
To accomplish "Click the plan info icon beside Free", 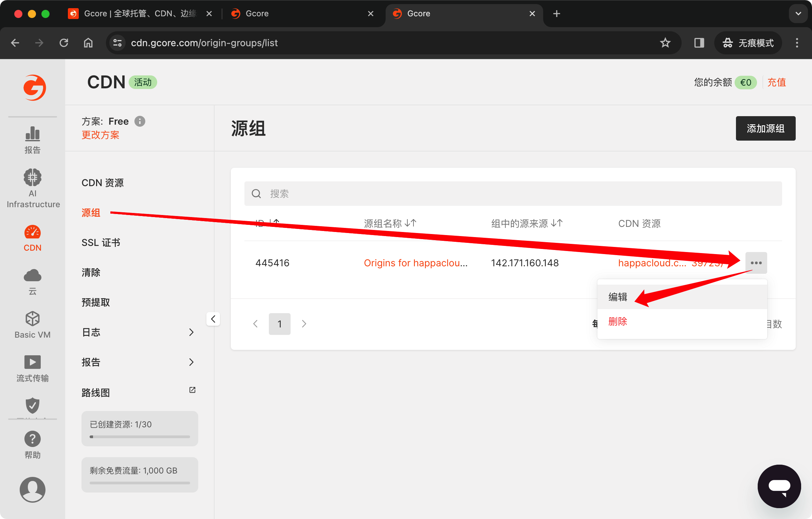I will click(140, 121).
